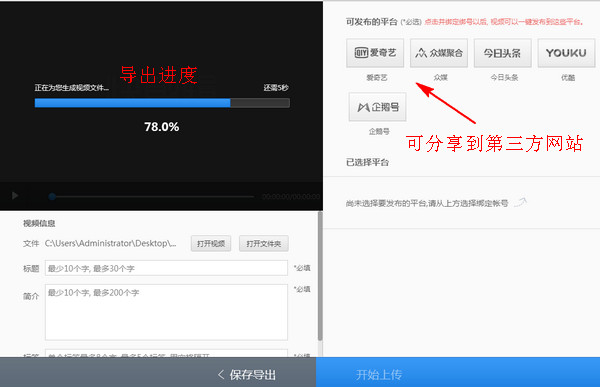Play the video preview
Image resolution: width=600 pixels, height=387 pixels.
pos(15,196)
